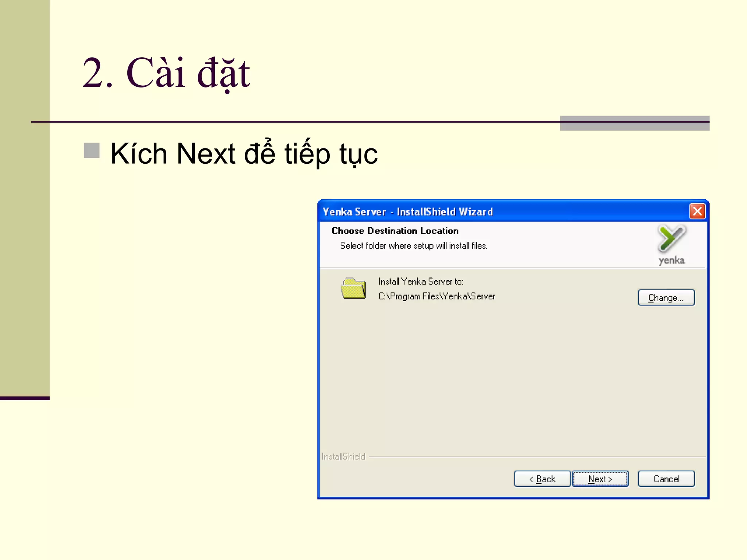Click the bullet text 'Kích Next để tiếp tục'
The height and width of the screenshot is (560, 747).
(x=244, y=153)
